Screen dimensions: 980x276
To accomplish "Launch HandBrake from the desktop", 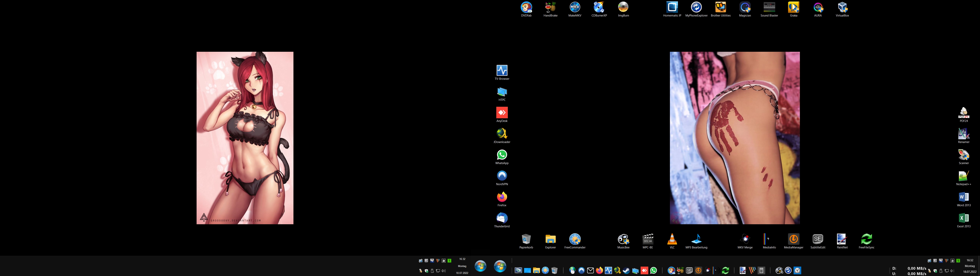I will pyautogui.click(x=550, y=9).
